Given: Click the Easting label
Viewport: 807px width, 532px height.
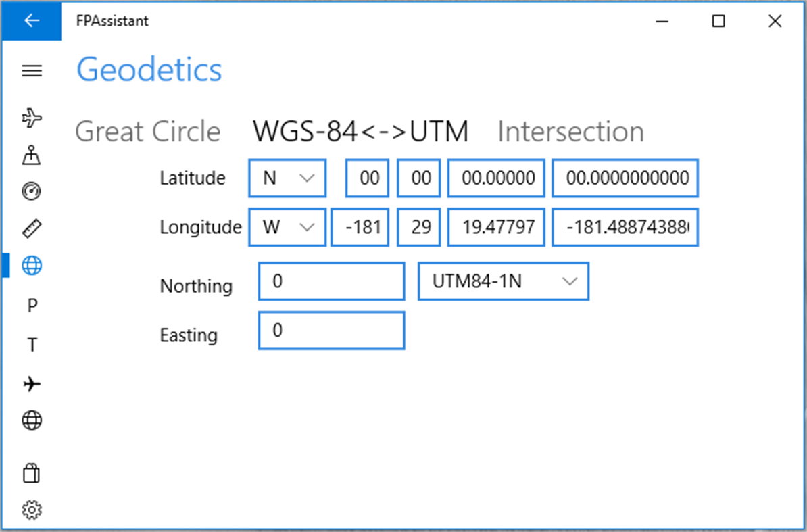Looking at the screenshot, I should pos(189,335).
